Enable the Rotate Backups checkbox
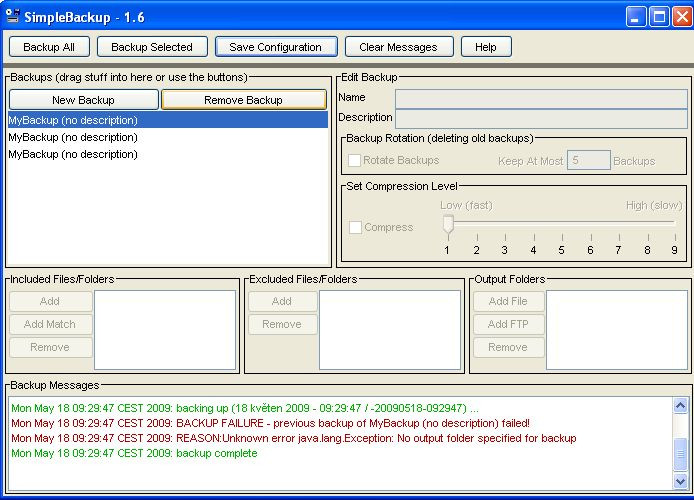Screen dimensions: 694x500 click(355, 160)
